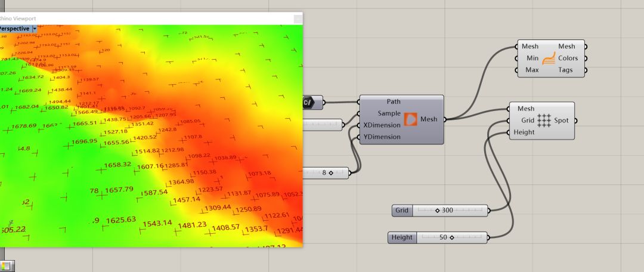Screen dimensions: 644x272
Task: Click the Grid slider handle at 300
Action: coord(437,211)
